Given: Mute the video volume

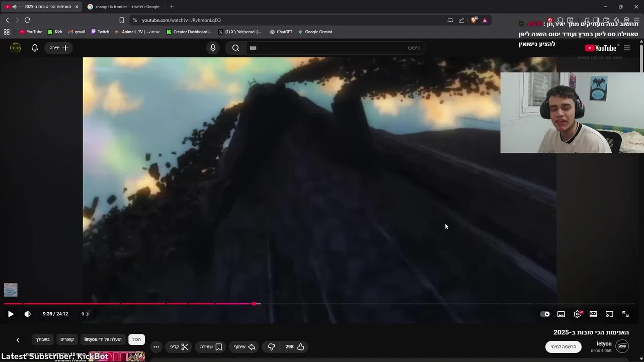Looking at the screenshot, I should coord(27,314).
